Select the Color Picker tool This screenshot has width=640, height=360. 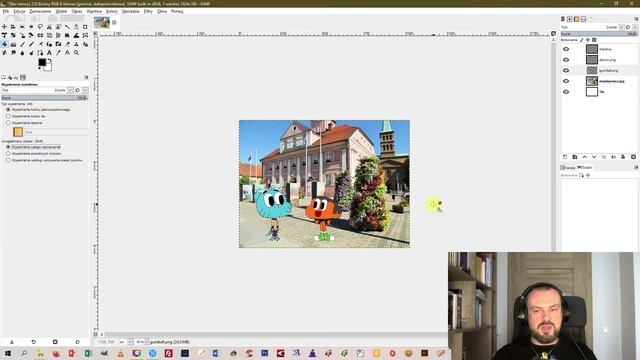[58, 53]
